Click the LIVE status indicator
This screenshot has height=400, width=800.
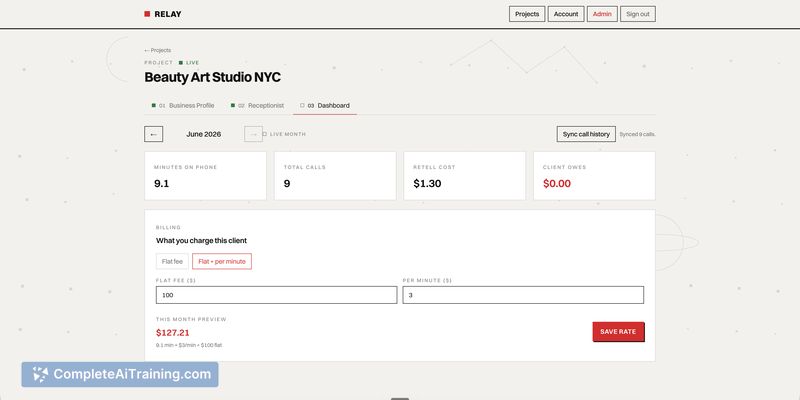[189, 63]
